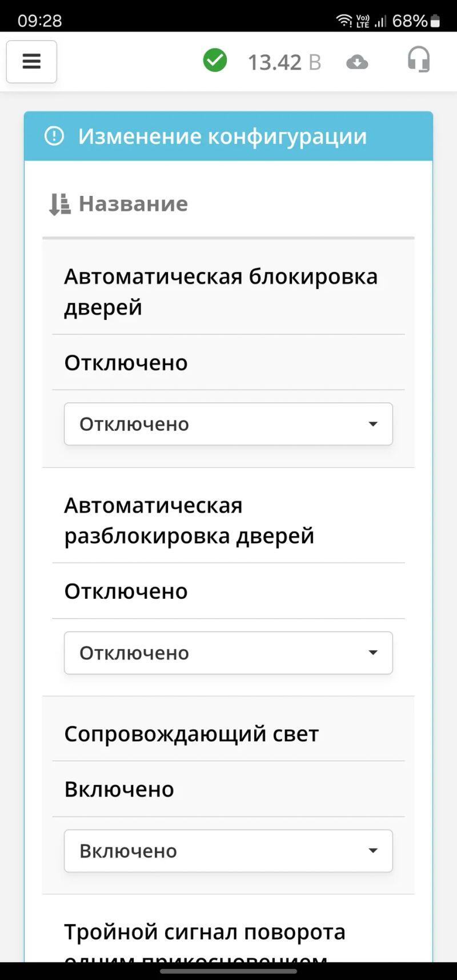457x980 pixels.
Task: Expand the Сопровождающий свет dropdown
Action: click(x=228, y=851)
